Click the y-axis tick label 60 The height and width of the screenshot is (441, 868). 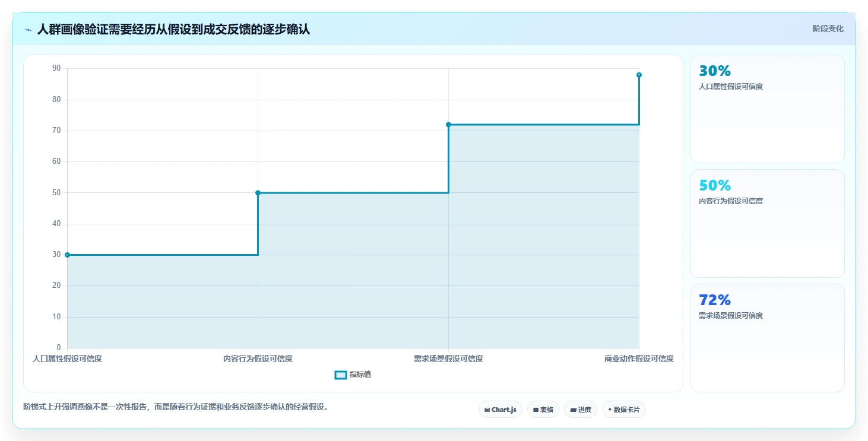[56, 161]
